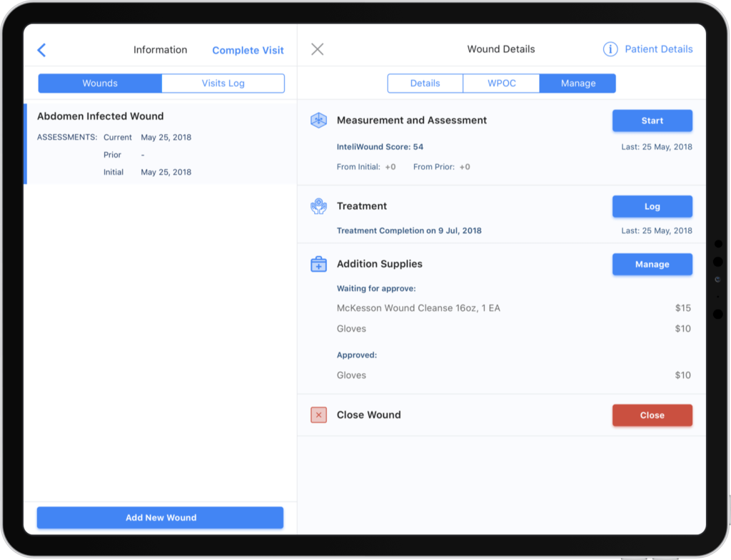
Task: Open the WPOC tab
Action: (502, 83)
